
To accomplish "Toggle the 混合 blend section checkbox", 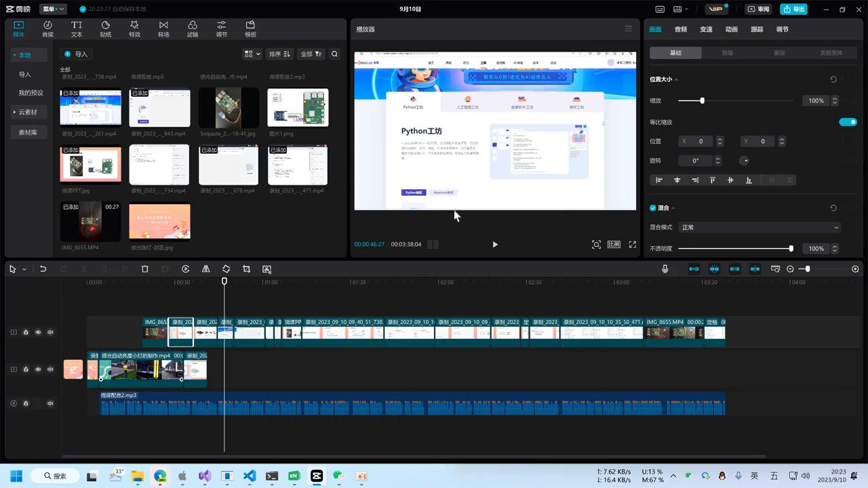I will tap(652, 207).
